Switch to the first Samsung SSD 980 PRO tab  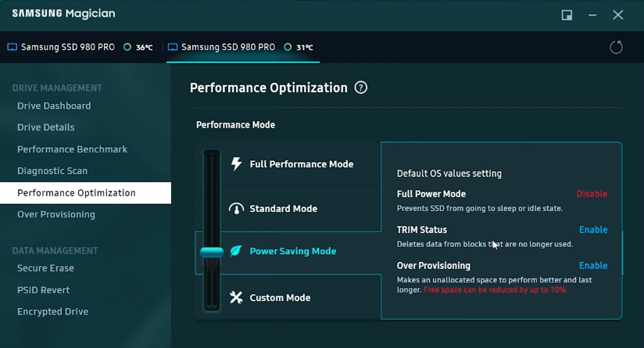(x=67, y=47)
